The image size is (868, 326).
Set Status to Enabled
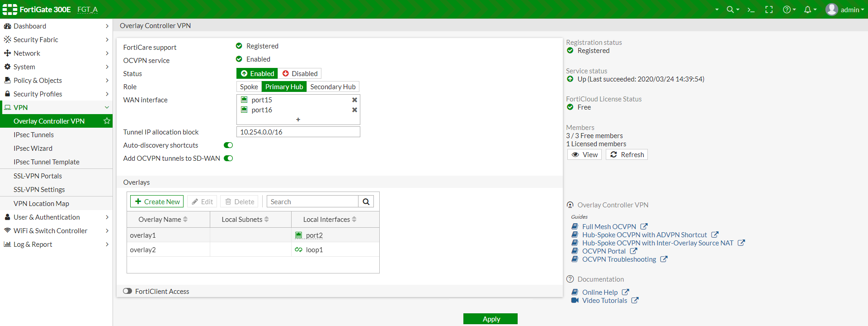257,73
